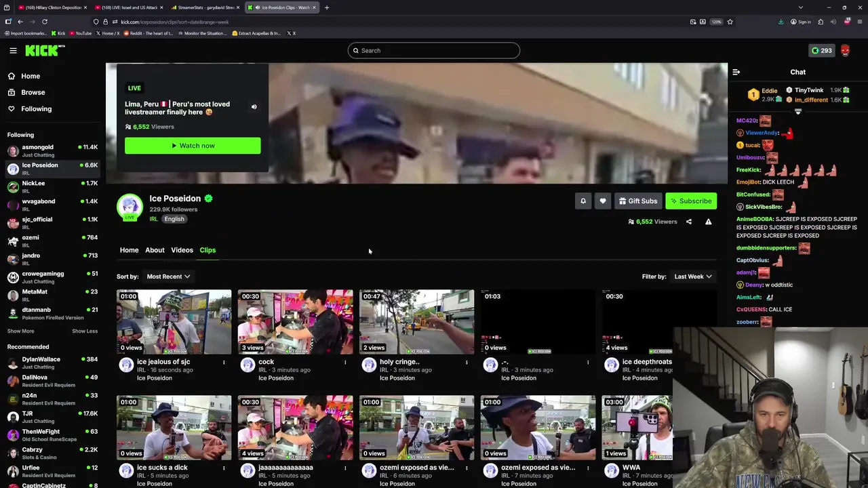Open the Kick hamburger sidebar menu
Image resolution: width=868 pixels, height=488 pixels.
click(x=13, y=50)
